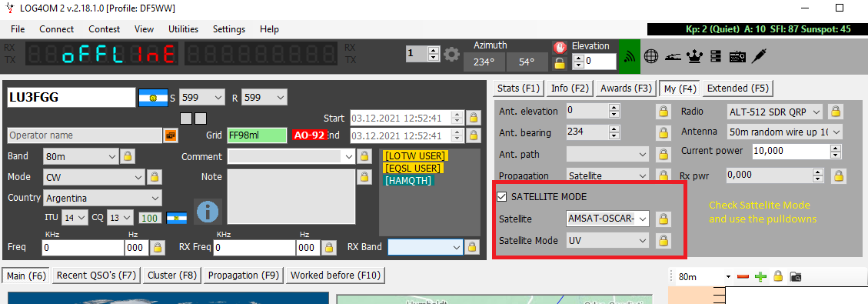The image size is (868, 304).
Task: Open the Utilities menu
Action: (x=183, y=29)
